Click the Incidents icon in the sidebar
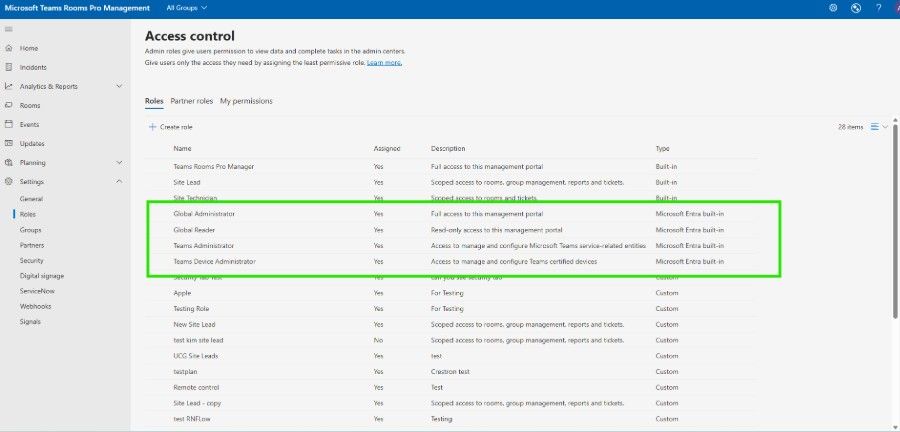900x432 pixels. click(x=9, y=67)
